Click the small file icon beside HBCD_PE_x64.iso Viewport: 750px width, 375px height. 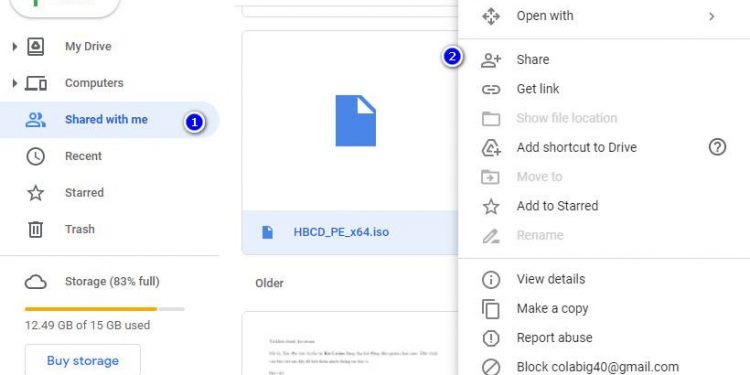click(x=268, y=232)
